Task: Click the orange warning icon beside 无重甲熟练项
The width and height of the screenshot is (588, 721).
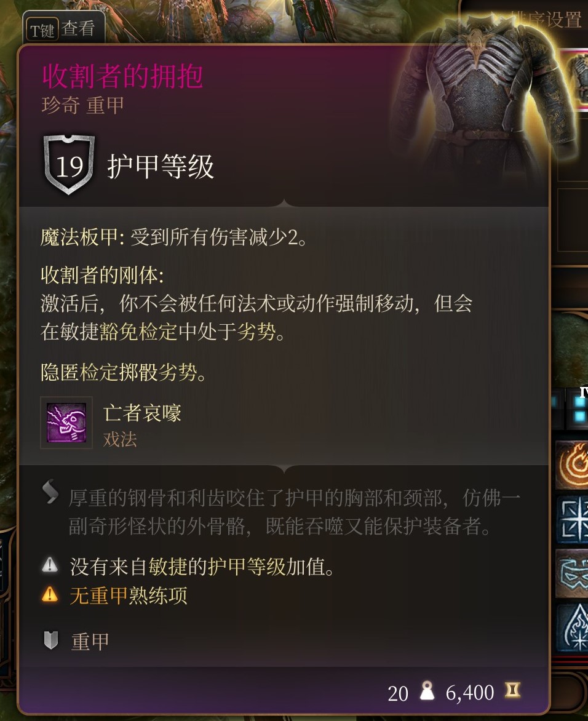Action: pos(50,594)
